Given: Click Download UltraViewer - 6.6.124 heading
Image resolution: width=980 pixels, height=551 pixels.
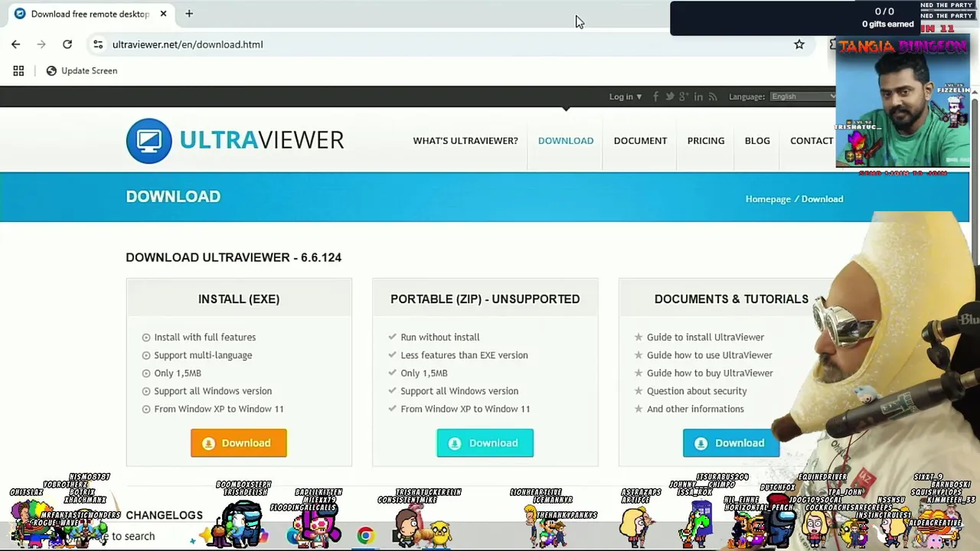Looking at the screenshot, I should pyautogui.click(x=234, y=257).
